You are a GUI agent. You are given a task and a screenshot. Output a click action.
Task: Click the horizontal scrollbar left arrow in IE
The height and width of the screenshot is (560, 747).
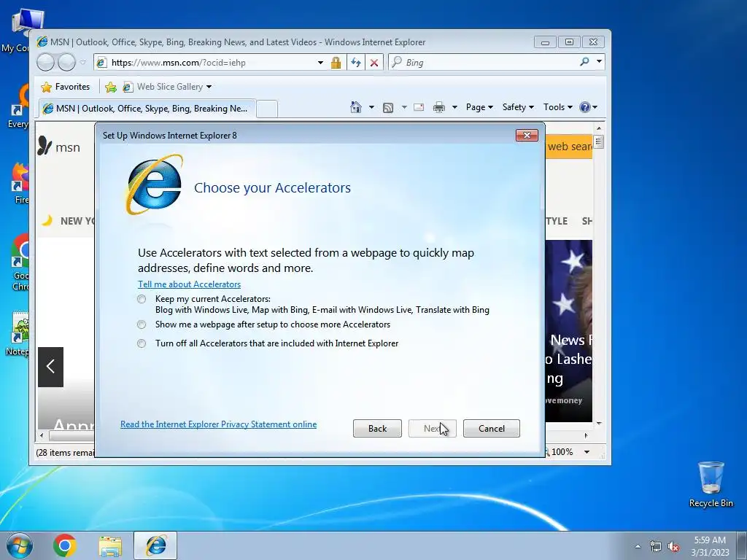point(42,435)
